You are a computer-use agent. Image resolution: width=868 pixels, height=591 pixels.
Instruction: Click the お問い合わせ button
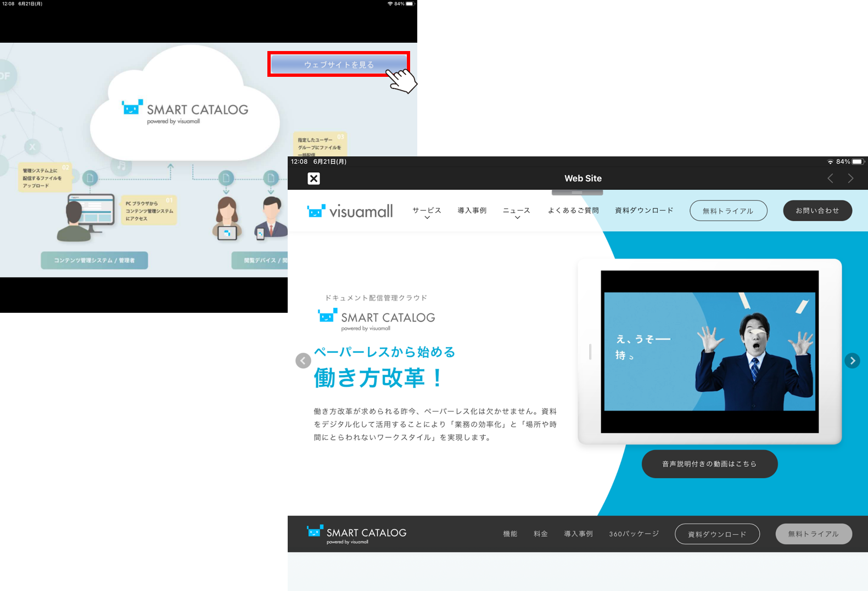pos(817,211)
